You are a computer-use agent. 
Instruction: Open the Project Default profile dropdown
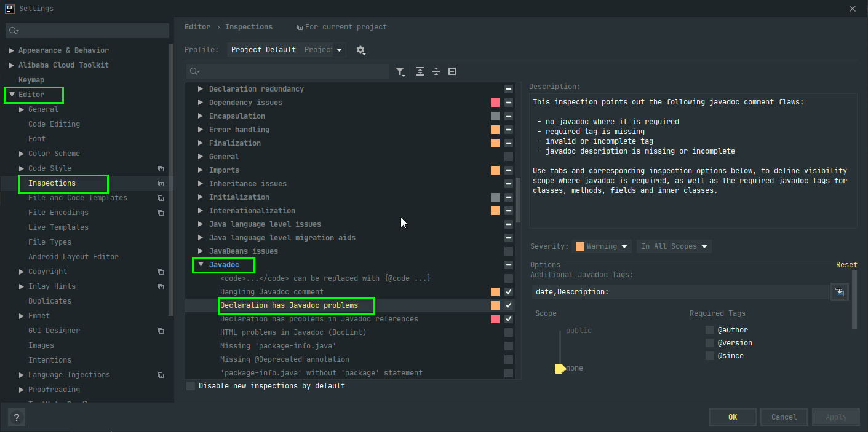click(286, 50)
